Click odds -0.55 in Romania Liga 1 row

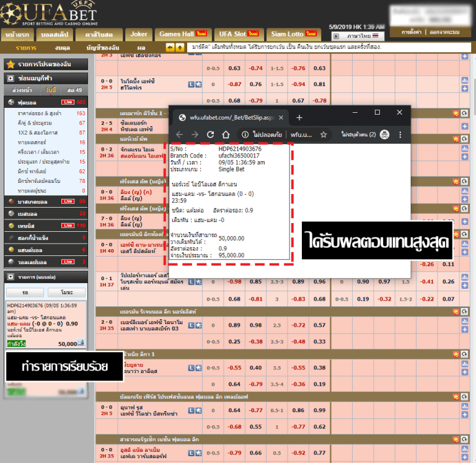point(234,368)
